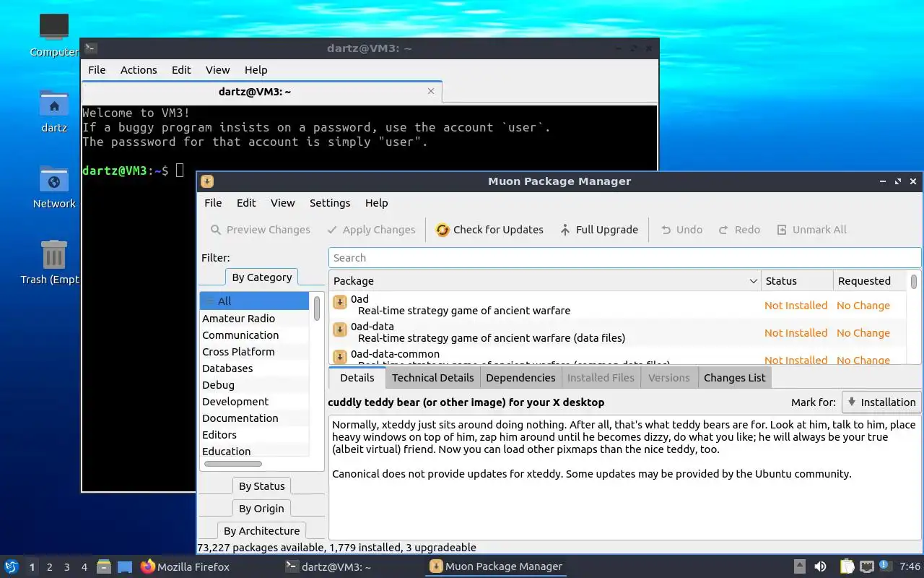Open the volume control tray icon
924x578 pixels.
point(821,566)
